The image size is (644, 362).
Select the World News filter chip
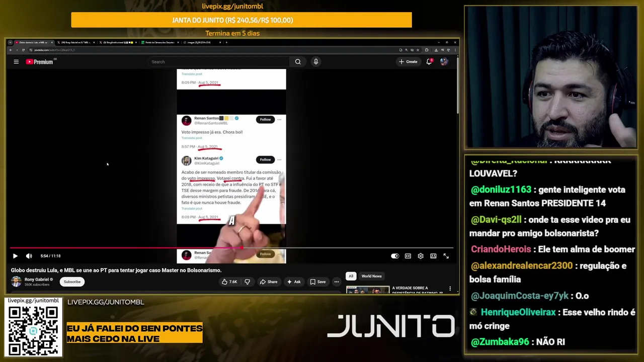(371, 276)
